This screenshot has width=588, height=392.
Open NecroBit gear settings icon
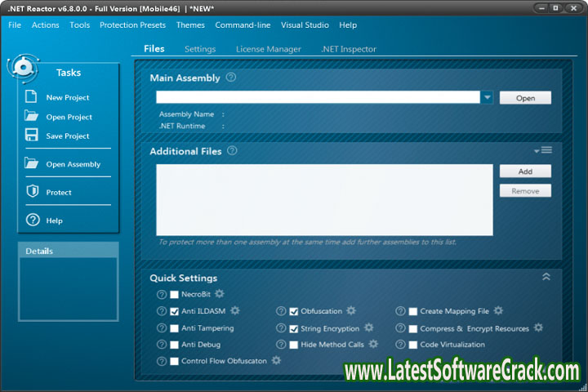pos(219,294)
